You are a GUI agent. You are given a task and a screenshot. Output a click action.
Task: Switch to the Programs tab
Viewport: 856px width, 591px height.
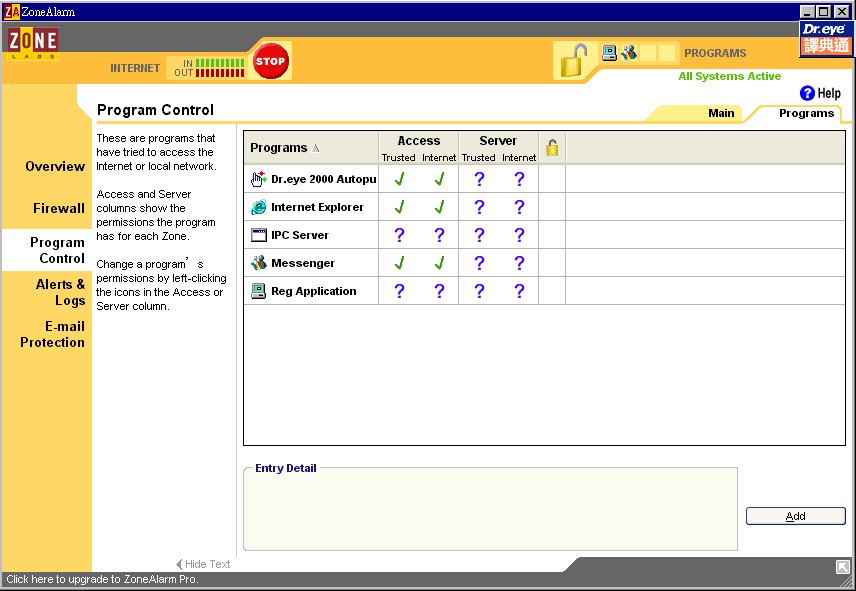806,113
